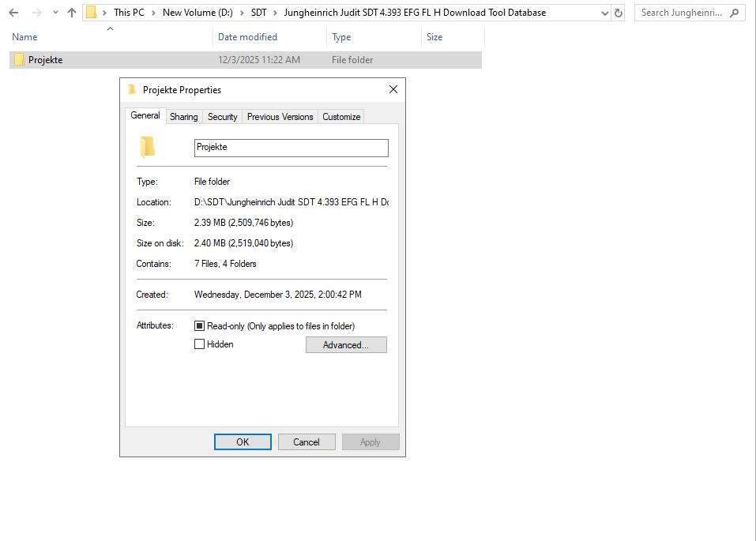This screenshot has height=541, width=756.
Task: Click the yellow folder icon in the Properties dialog
Action: 149,147
